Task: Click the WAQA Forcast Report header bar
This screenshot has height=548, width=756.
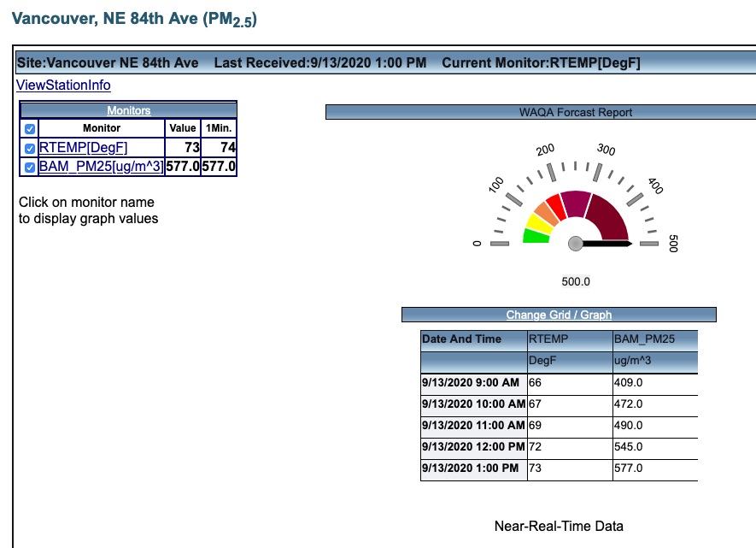Action: (x=541, y=112)
